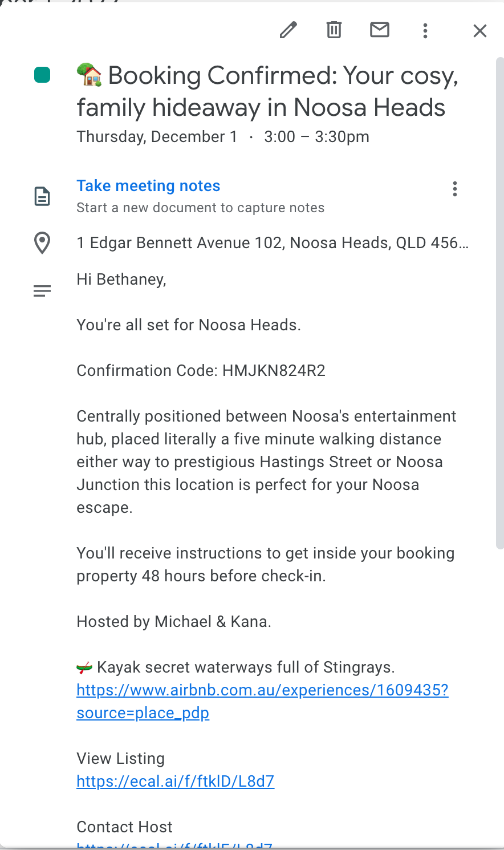Viewport: 504px width, 850px height.
Task: Open the meeting notes three-dot menu
Action: 454,189
